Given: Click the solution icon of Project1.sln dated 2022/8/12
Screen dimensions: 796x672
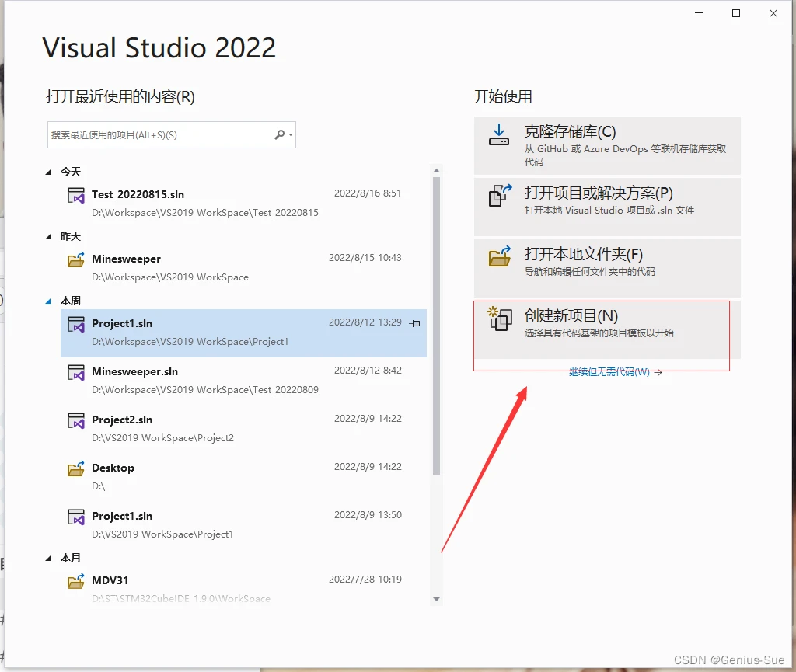Looking at the screenshot, I should click(x=76, y=324).
